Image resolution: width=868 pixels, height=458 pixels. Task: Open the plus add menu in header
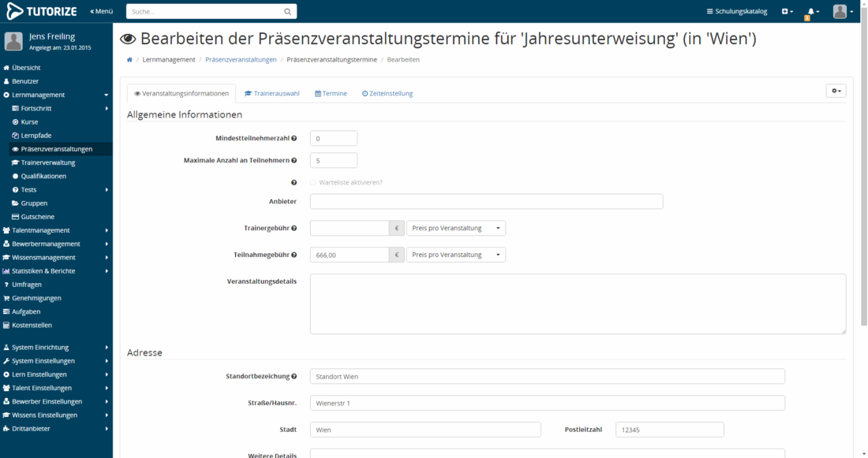coord(787,12)
